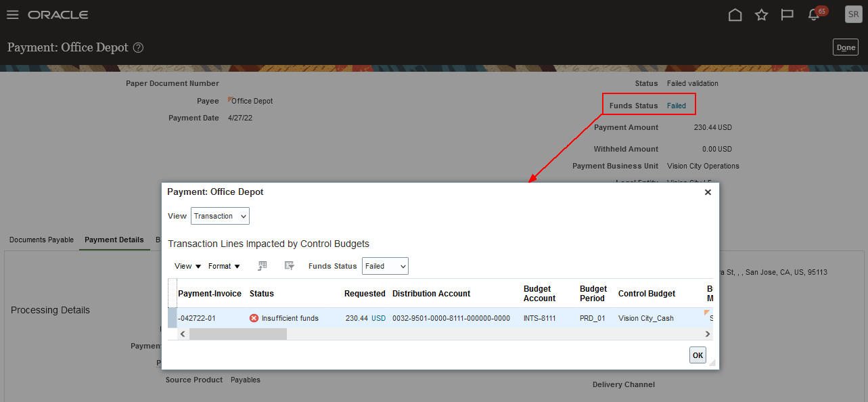Open the Funds Status Failed filter dropdown
Viewport: 868px width, 402px height.
pyautogui.click(x=385, y=266)
